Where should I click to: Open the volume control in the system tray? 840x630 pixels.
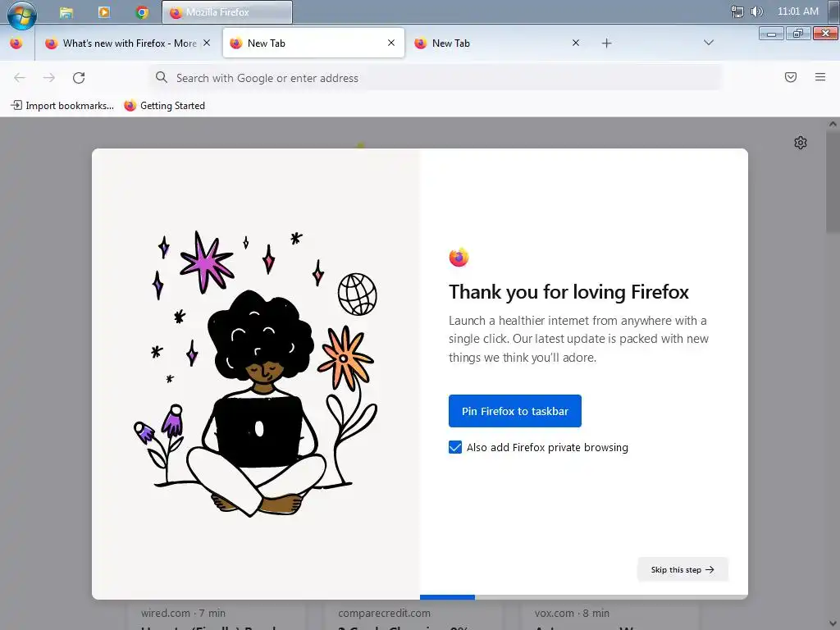[x=756, y=11]
